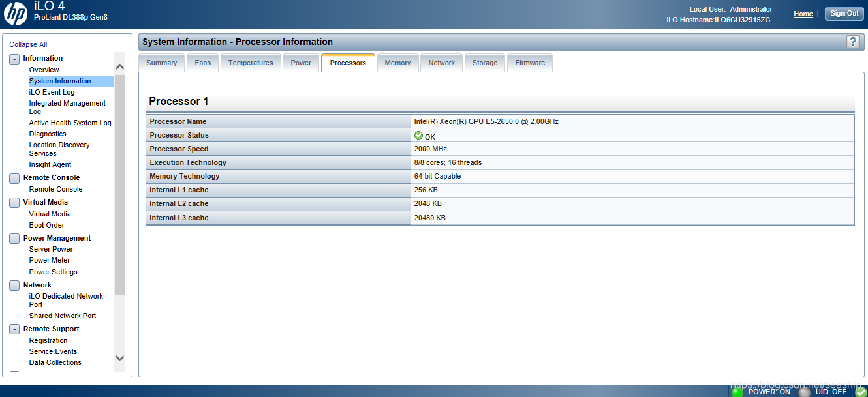The width and height of the screenshot is (868, 397).
Task: Click the UID: OFF indicator light
Action: click(x=805, y=392)
